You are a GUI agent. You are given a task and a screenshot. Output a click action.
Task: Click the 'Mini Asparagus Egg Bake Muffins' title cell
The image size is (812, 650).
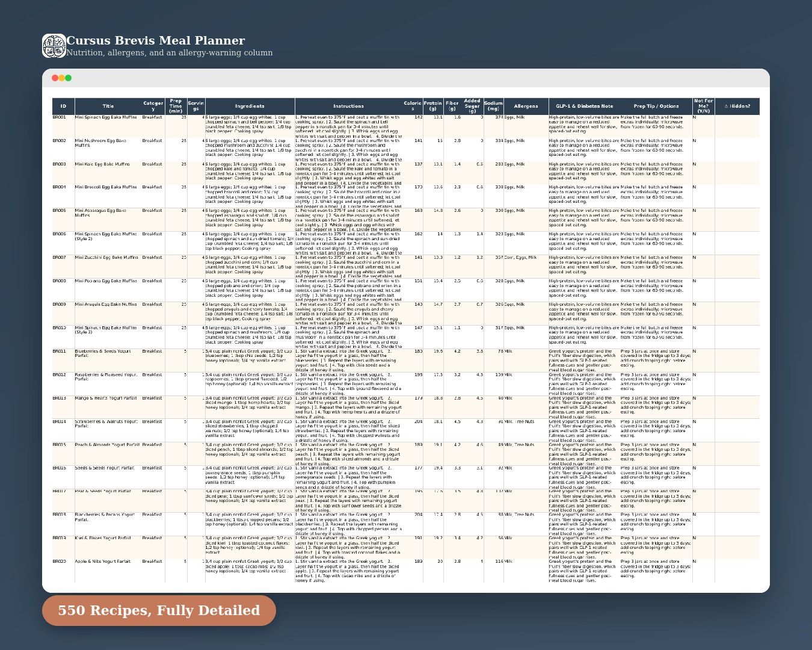click(108, 220)
